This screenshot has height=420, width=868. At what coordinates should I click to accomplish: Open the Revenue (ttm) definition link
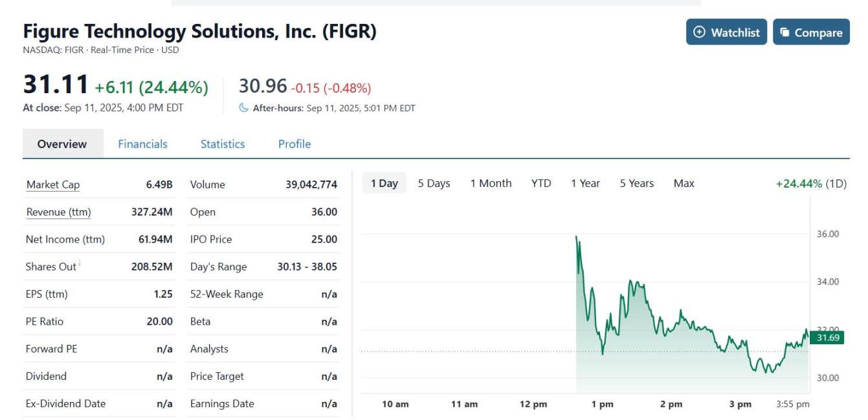58,212
